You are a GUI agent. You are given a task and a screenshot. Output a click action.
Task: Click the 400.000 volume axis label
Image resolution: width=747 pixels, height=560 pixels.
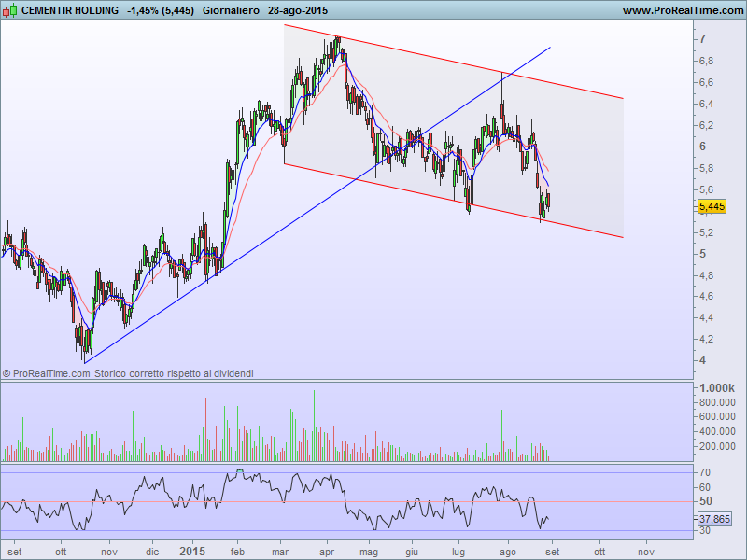coord(717,431)
